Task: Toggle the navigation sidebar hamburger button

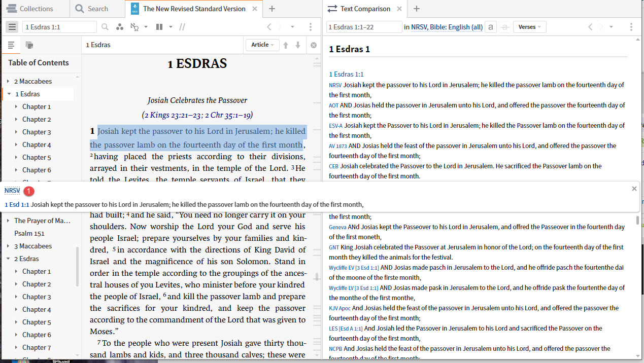Action: click(13, 27)
